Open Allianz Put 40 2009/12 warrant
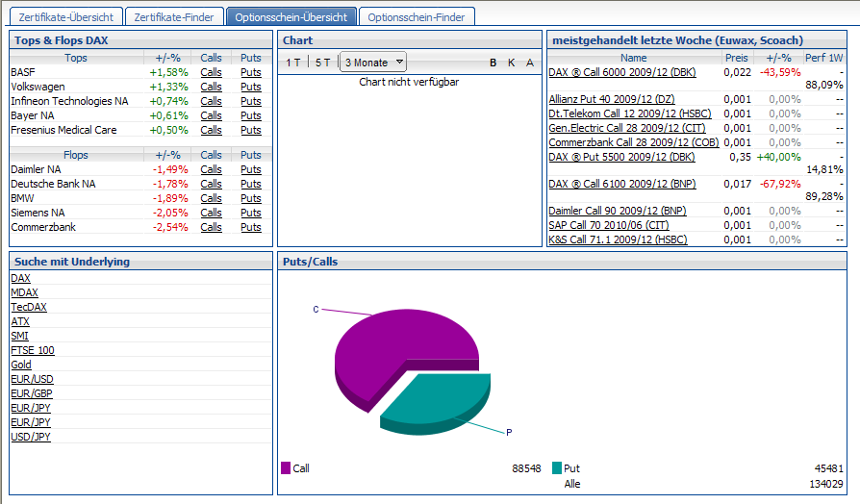Screen dimensions: 860x504 pos(612,99)
